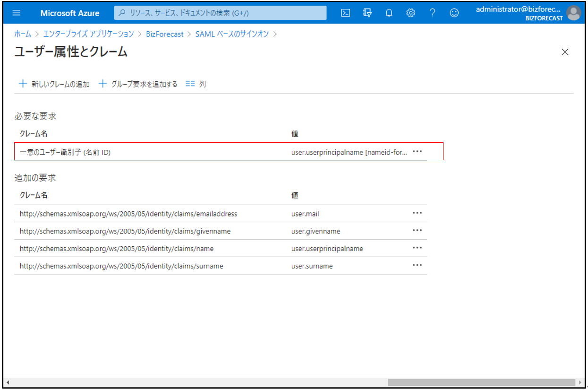Click グループ要求を追加する button
Viewport: 588px width, 390px height.
pyautogui.click(x=138, y=84)
